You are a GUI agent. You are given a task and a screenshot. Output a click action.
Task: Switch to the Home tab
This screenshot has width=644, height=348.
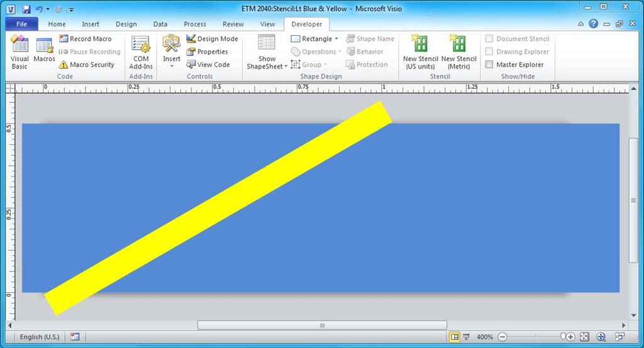click(57, 24)
